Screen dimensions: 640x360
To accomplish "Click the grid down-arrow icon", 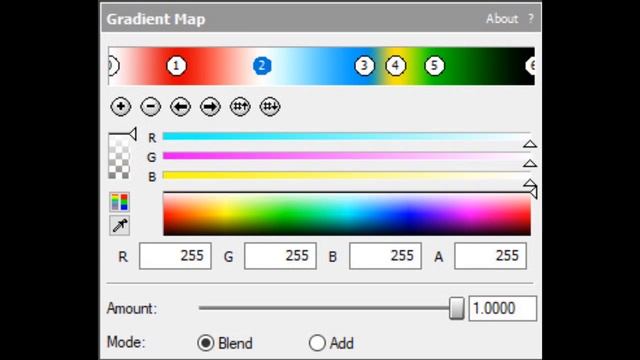I will tap(270, 107).
